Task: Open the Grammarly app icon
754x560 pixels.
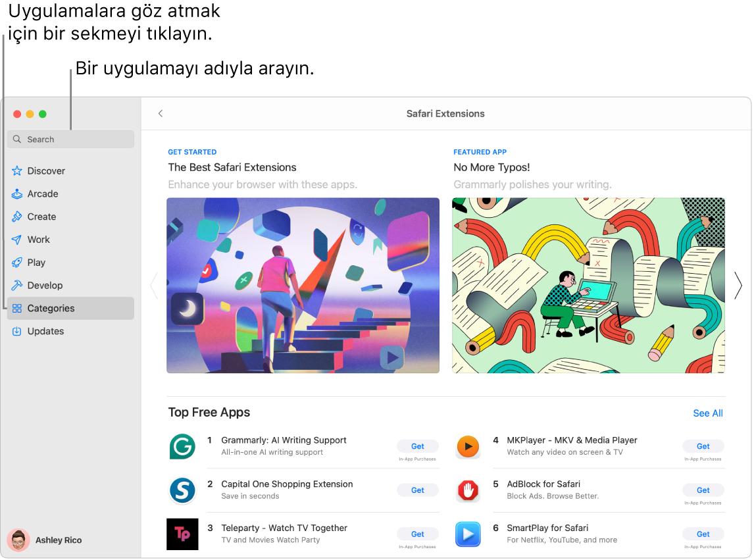Action: (183, 446)
